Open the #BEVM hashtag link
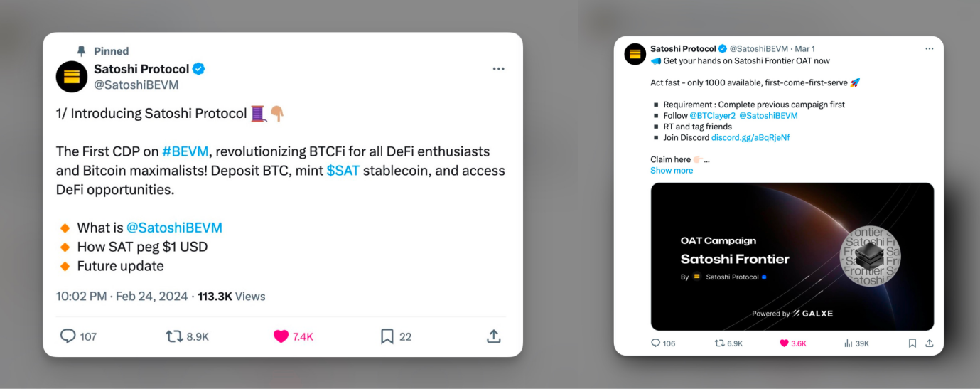The width and height of the screenshot is (980, 389). (185, 151)
